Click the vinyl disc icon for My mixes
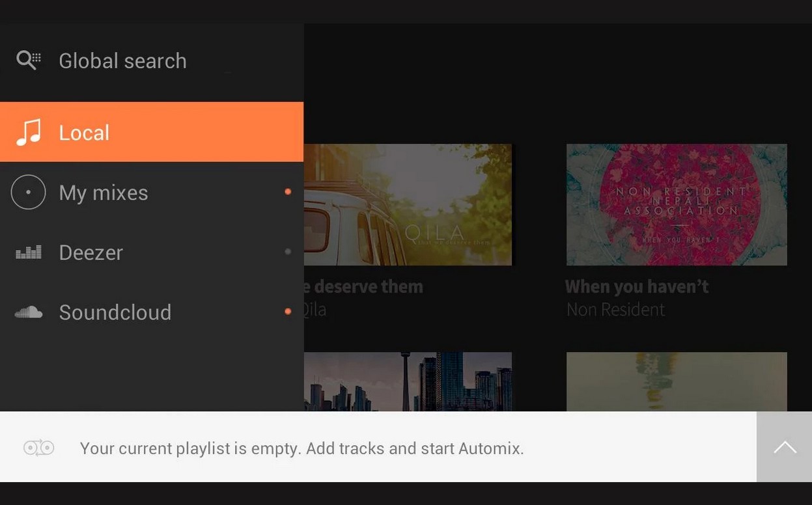This screenshot has width=812, height=505. [29, 192]
